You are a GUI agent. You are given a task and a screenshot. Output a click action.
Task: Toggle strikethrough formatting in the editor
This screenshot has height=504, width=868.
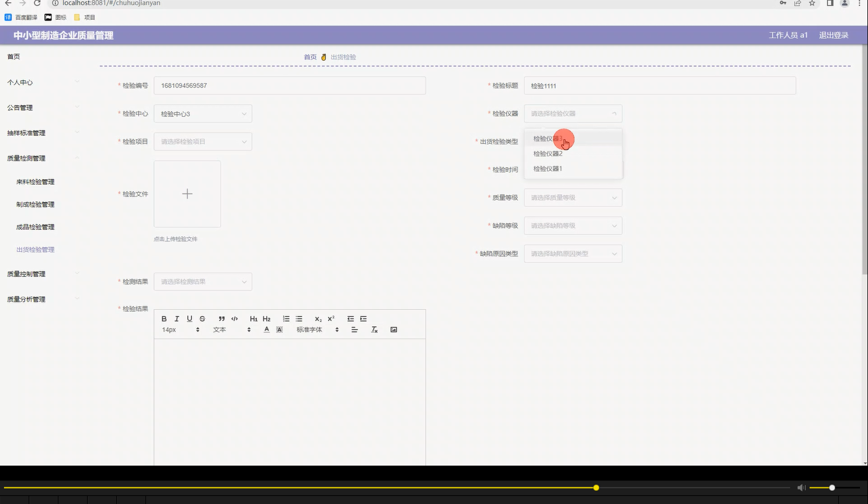pos(202,318)
